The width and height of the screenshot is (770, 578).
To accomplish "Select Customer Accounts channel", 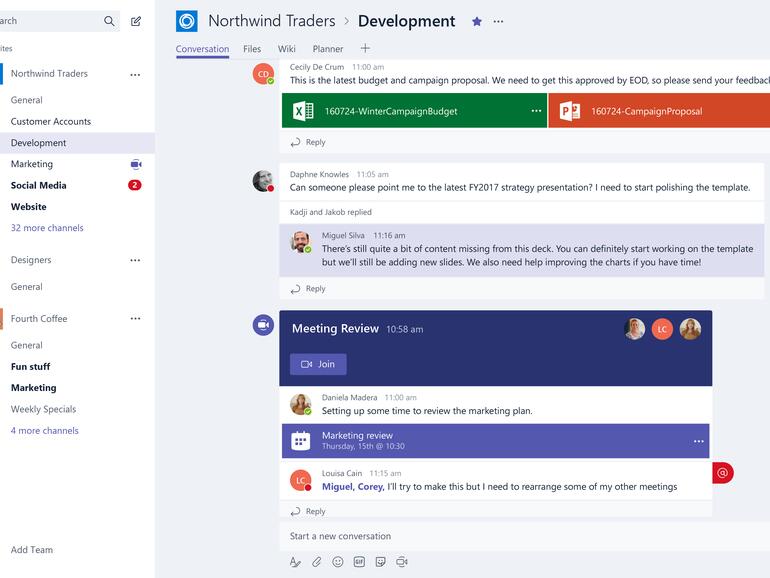I will 51,121.
